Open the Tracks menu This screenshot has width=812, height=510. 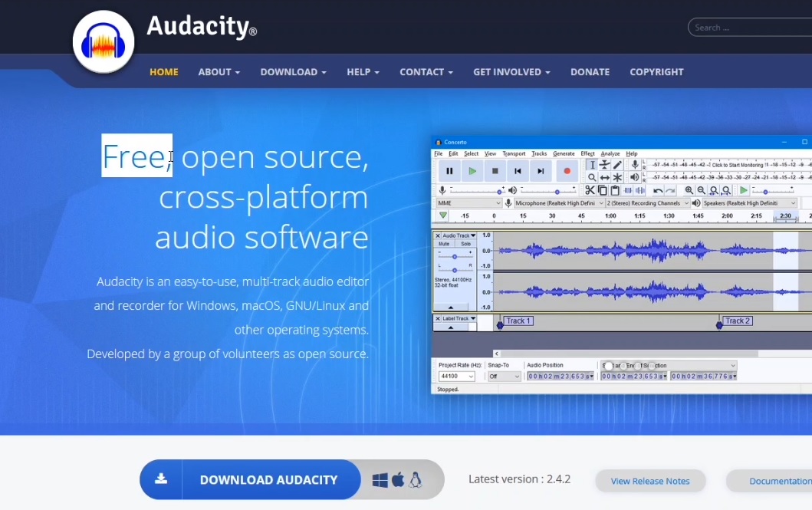(539, 154)
